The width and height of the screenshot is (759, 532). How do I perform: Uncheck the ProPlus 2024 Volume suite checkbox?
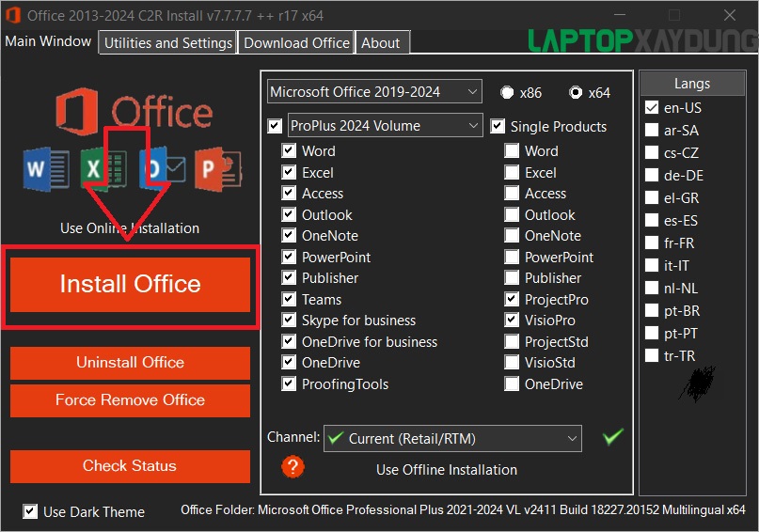coord(275,126)
